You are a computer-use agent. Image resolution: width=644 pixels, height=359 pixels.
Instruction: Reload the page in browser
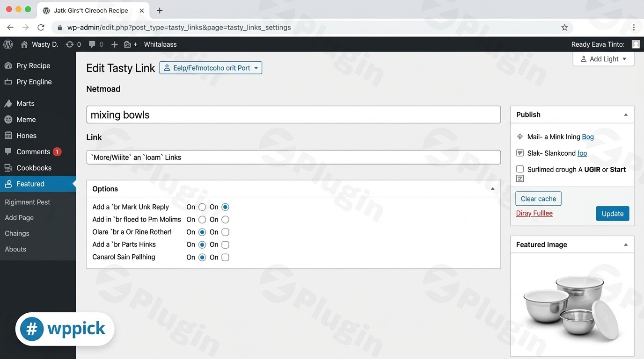pos(41,28)
